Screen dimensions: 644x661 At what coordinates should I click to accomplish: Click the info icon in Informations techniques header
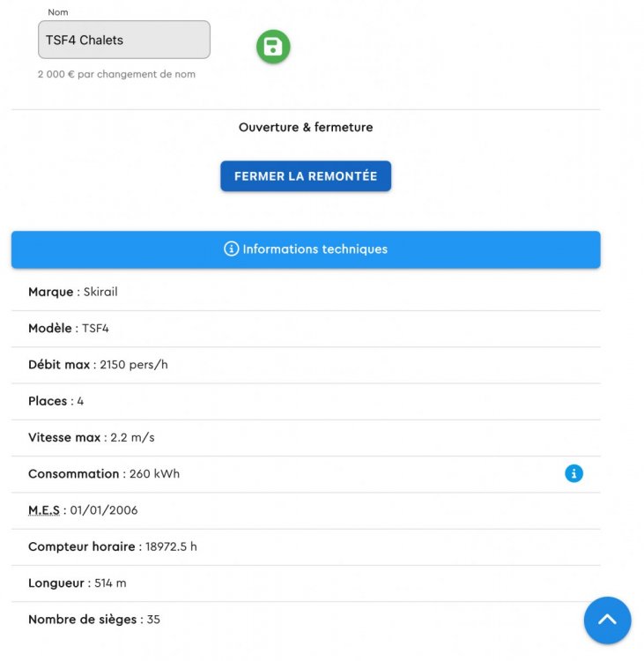tap(232, 249)
